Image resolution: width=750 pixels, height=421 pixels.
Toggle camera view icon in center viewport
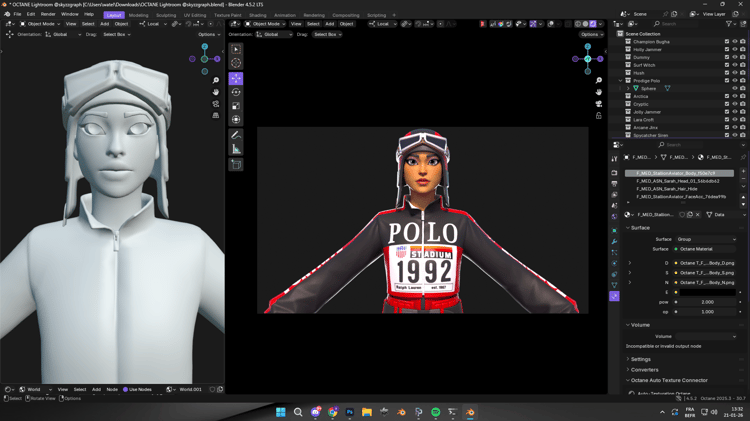(x=598, y=104)
